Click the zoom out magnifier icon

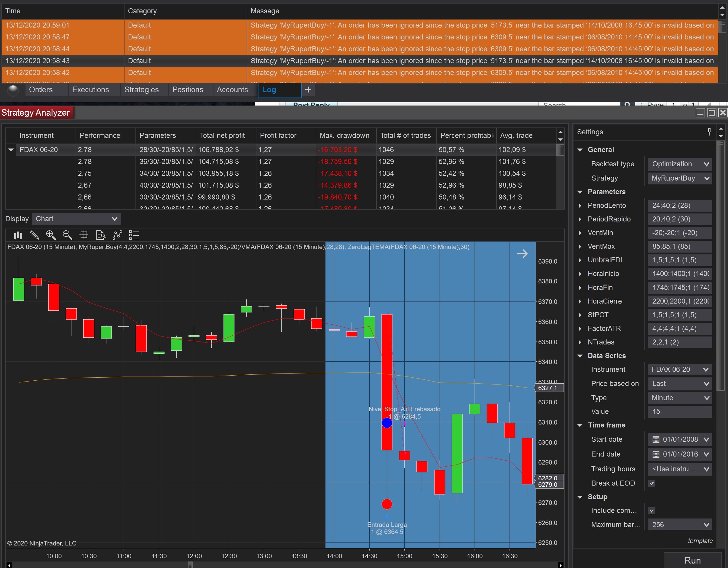click(67, 235)
